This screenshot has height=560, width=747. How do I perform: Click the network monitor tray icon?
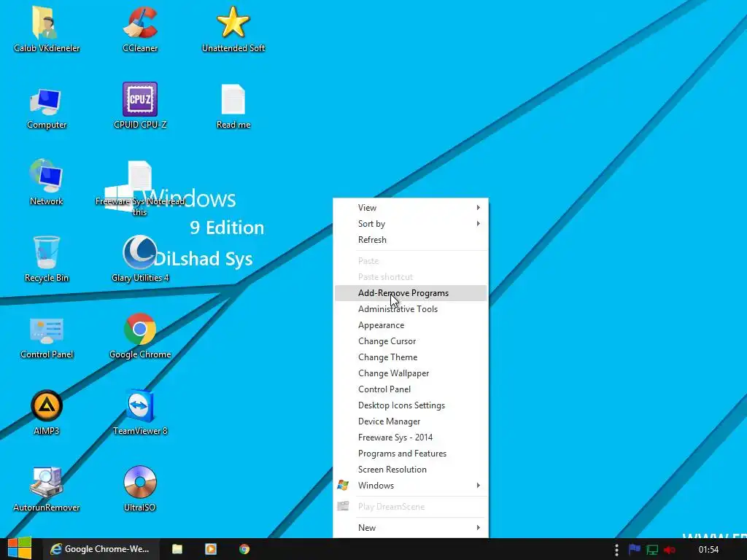[651, 550]
